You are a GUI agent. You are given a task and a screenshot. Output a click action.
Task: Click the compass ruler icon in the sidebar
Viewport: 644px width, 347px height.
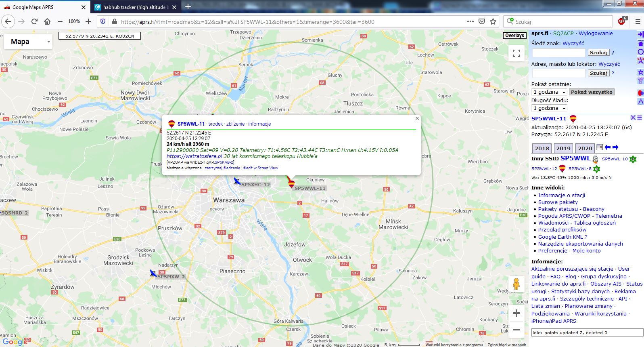point(640,101)
